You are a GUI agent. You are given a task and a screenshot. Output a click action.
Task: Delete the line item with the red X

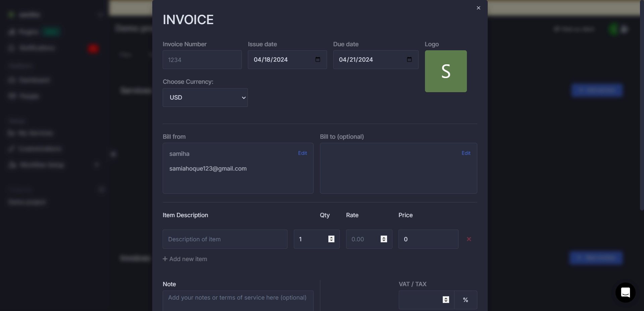point(469,239)
